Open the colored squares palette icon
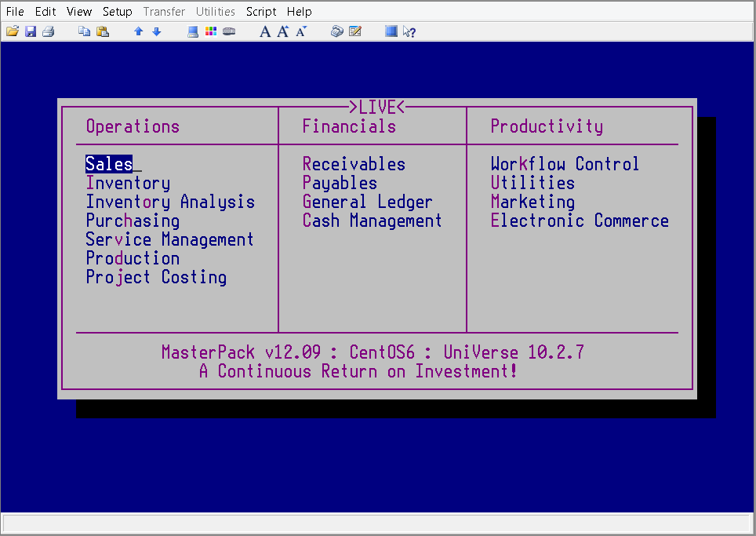Image resolution: width=756 pixels, height=536 pixels. [211, 32]
